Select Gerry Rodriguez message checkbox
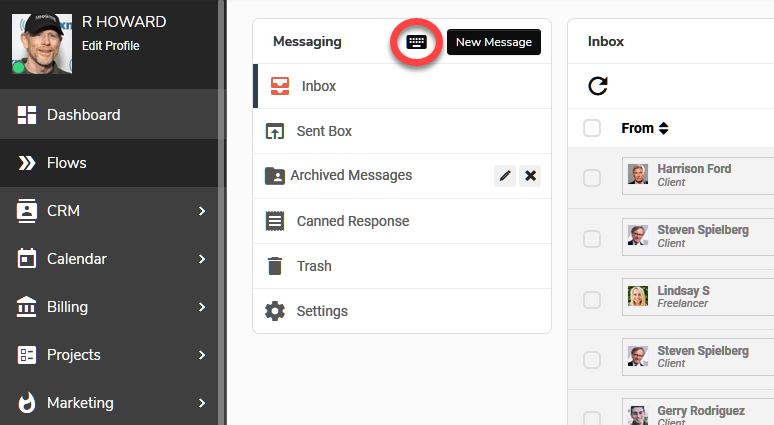Screen dimensions: 774x425 [592, 419]
